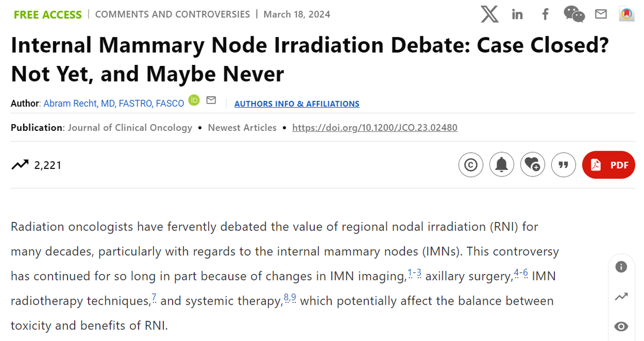This screenshot has height=341, width=644.
Task: Open reference citation 1-3
Action: (415, 273)
